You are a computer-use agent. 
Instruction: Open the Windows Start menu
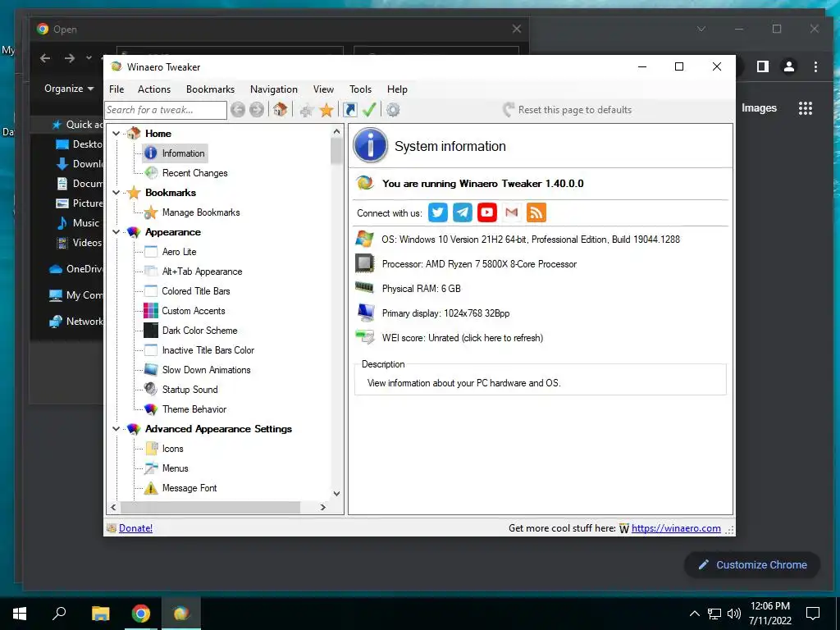(20, 614)
